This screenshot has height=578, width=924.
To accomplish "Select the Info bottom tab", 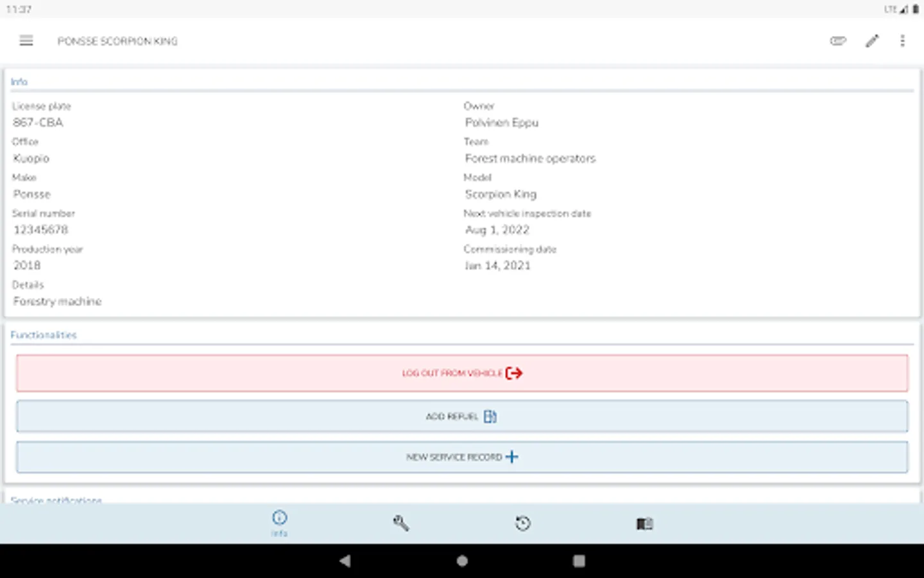I will point(279,523).
